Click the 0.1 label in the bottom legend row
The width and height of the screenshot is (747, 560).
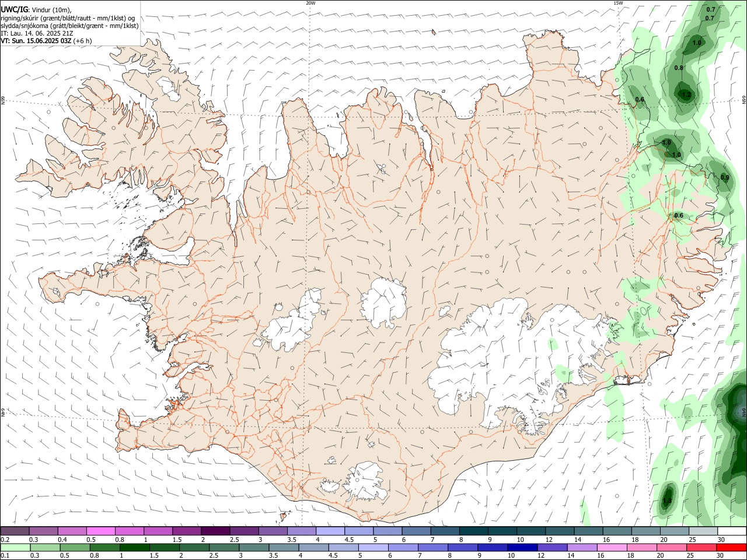pos(5,556)
